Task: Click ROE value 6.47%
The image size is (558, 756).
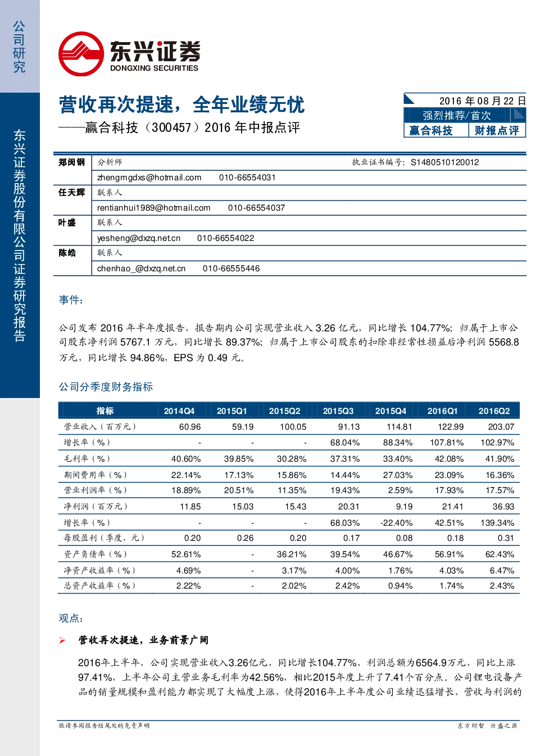Action: (502, 571)
